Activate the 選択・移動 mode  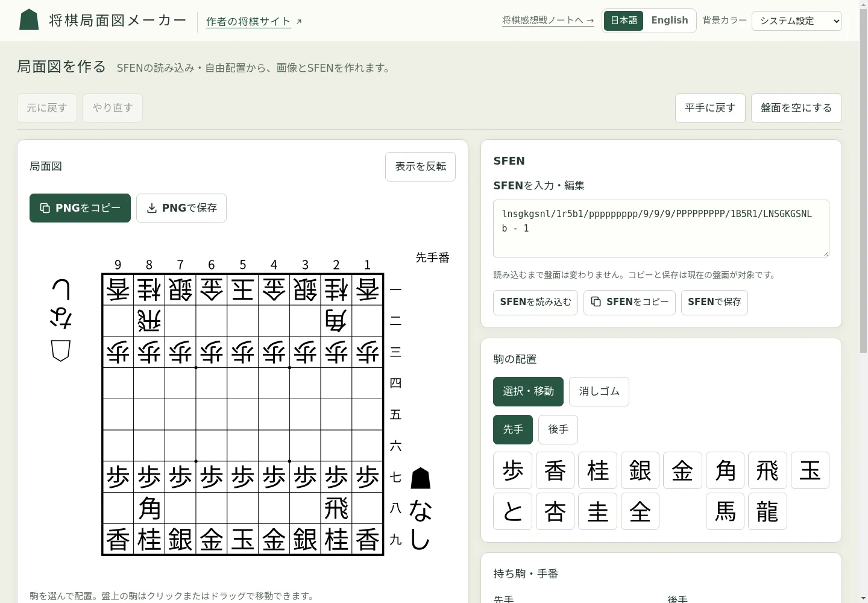pyautogui.click(x=529, y=391)
